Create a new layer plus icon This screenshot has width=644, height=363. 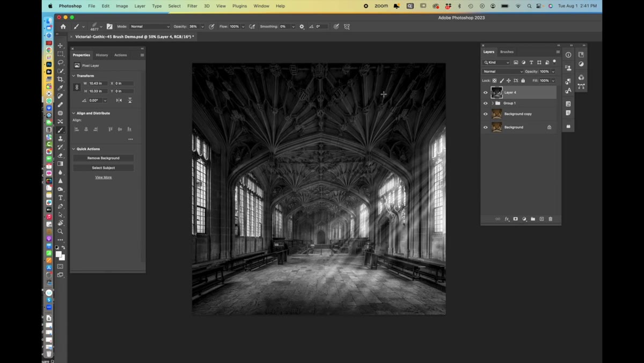tap(541, 219)
